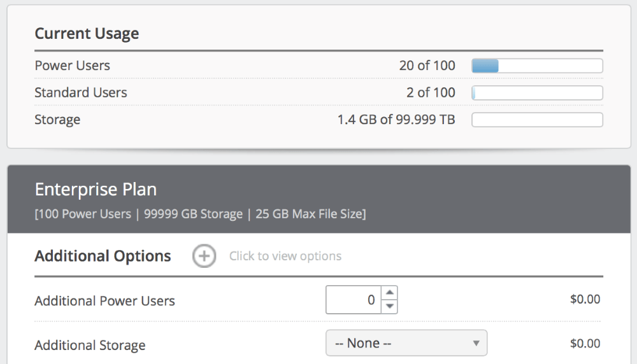Click the '1.4 GB of 99.999 TB' storage value

[x=396, y=120]
